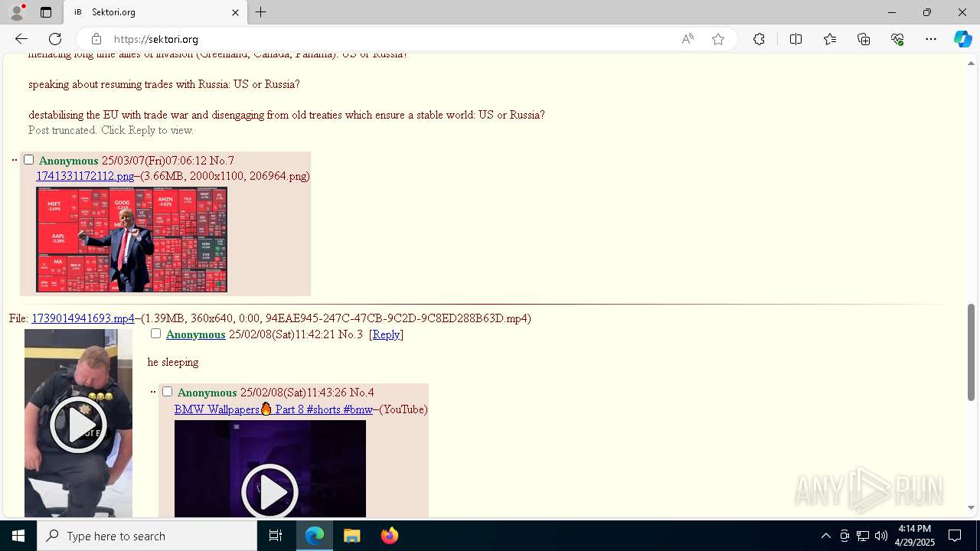Click 'he sleeping' post text

(x=173, y=362)
